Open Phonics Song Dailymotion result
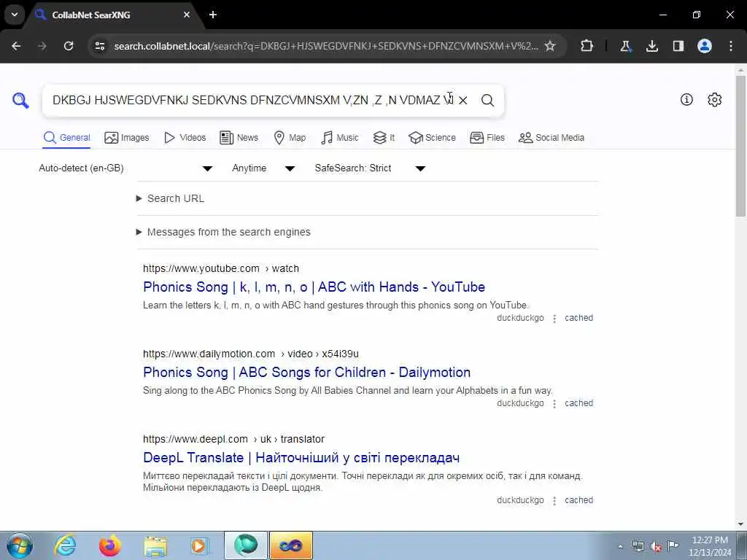Viewport: 747px width, 560px height. 307,372
